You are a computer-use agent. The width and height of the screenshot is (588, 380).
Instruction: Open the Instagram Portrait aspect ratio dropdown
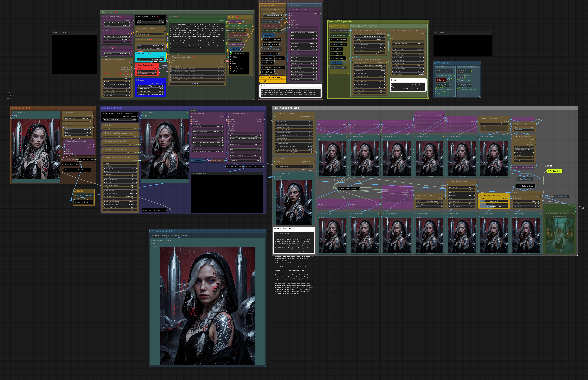tap(117, 84)
